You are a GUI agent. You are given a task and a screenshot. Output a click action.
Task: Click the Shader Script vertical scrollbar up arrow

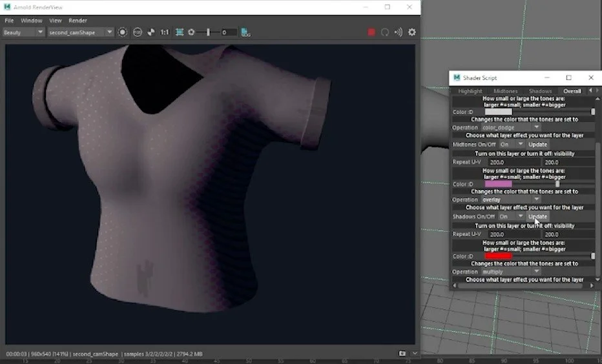(597, 99)
